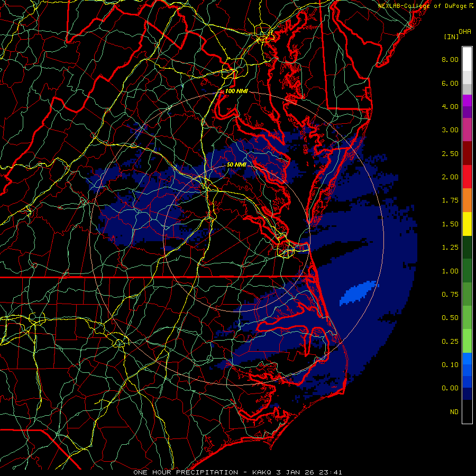
Task: Click the lime green swatch beside 0.25
Action: click(x=467, y=341)
